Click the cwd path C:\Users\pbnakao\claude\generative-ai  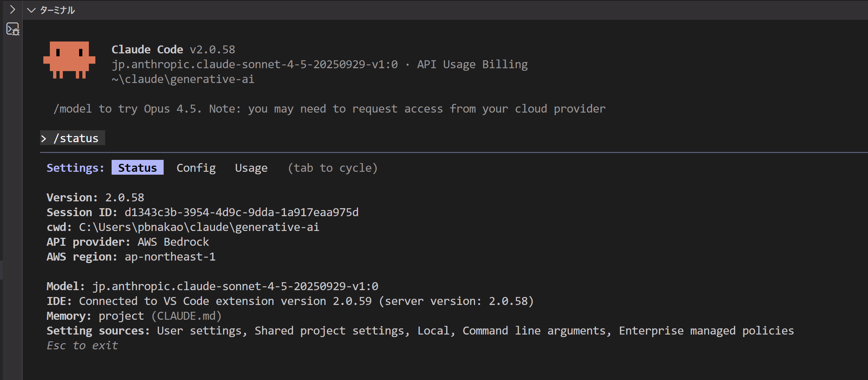coord(199,227)
